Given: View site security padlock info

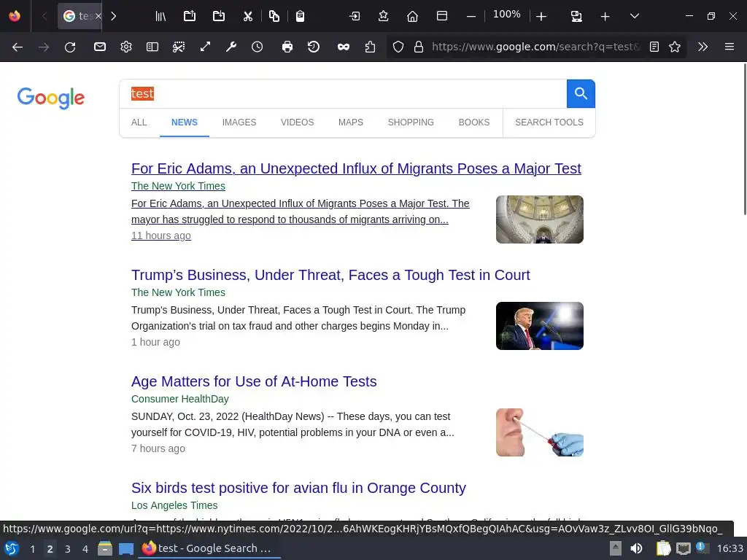Looking at the screenshot, I should [x=419, y=47].
